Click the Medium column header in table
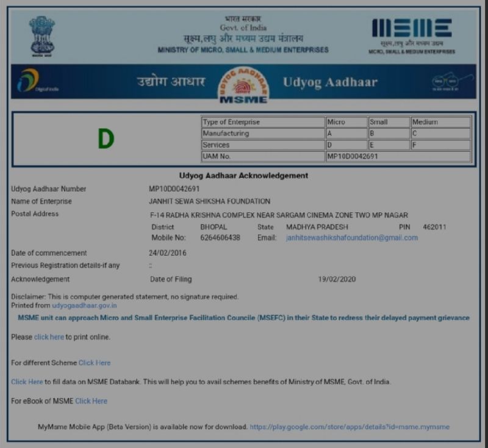 pyautogui.click(x=440, y=122)
